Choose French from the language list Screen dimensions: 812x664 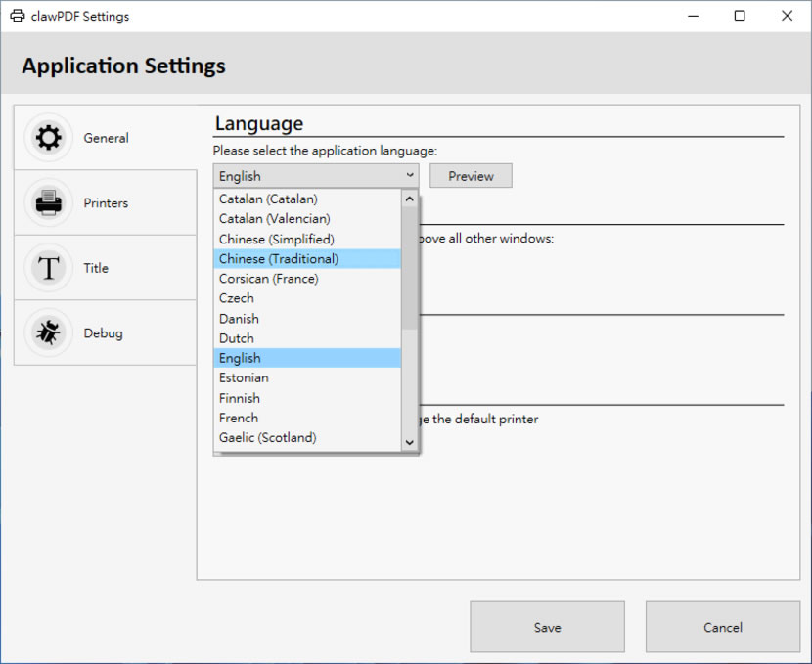pyautogui.click(x=307, y=418)
